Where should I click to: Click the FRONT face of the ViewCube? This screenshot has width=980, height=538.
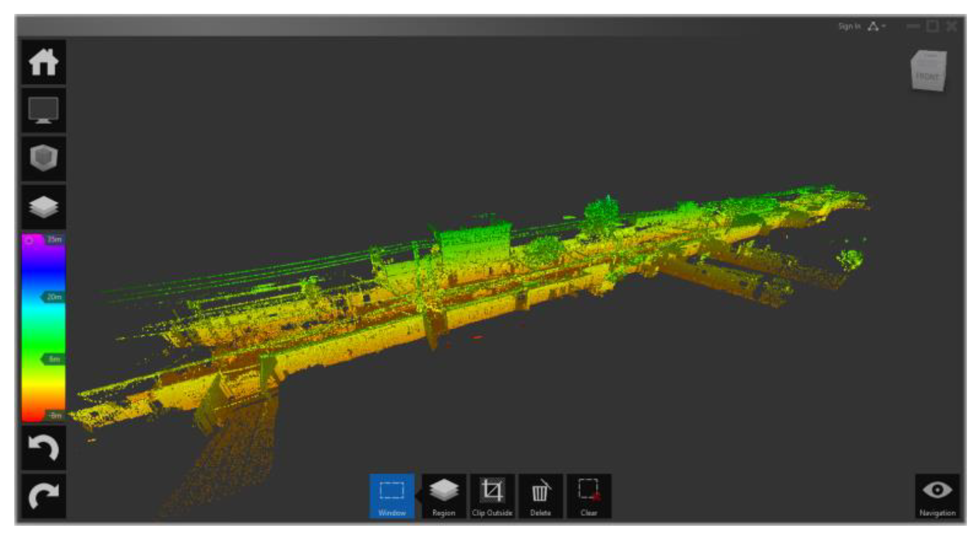(x=927, y=77)
